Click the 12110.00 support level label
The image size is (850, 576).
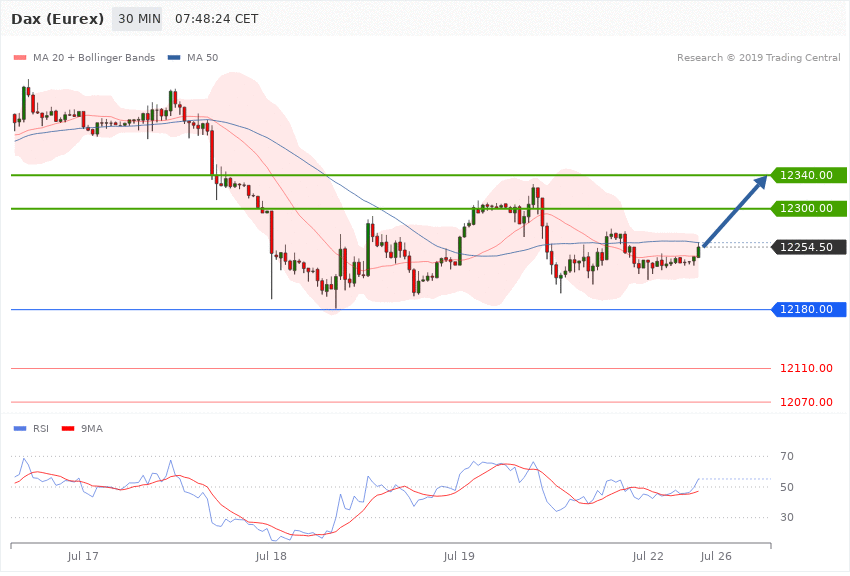tap(806, 368)
